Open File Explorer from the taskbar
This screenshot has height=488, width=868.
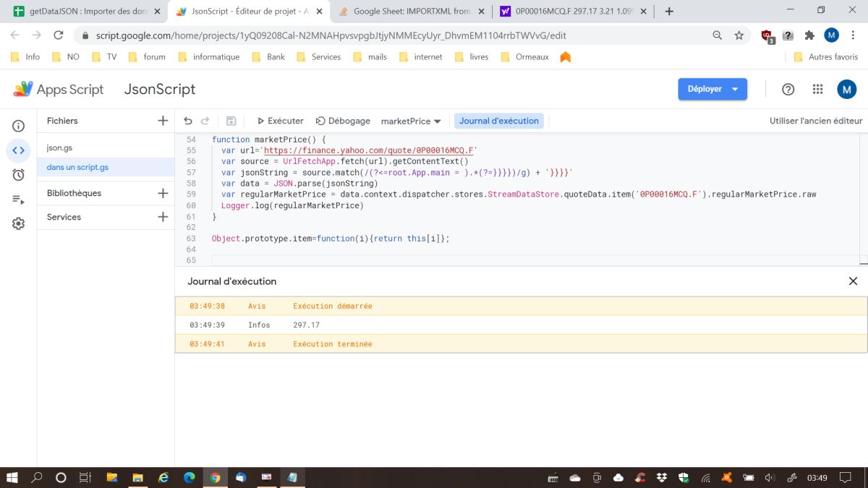[x=137, y=477]
